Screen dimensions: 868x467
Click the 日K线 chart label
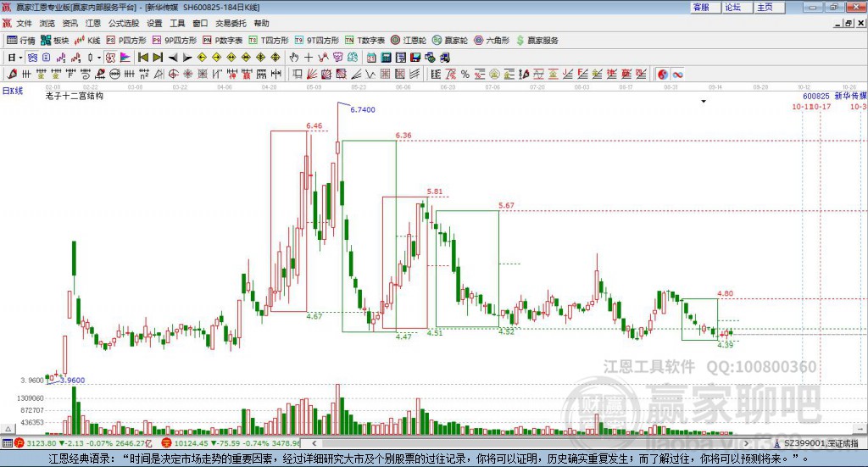(13, 91)
